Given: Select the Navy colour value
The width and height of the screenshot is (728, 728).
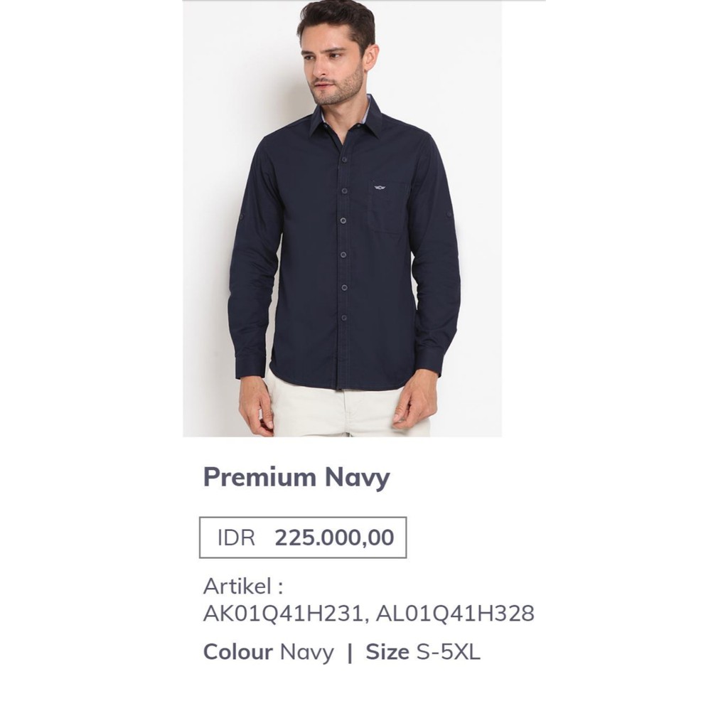Looking at the screenshot, I should point(307,653).
